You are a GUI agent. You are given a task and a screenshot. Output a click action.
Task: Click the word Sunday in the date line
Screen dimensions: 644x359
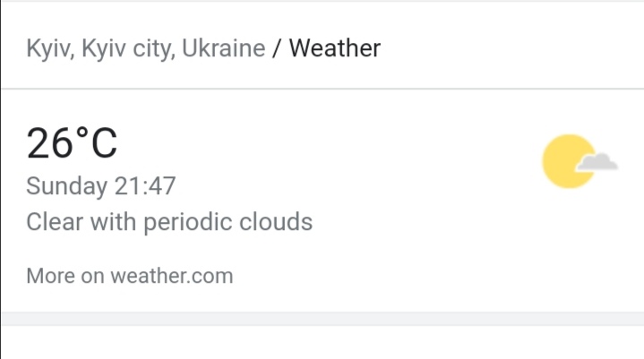point(67,186)
